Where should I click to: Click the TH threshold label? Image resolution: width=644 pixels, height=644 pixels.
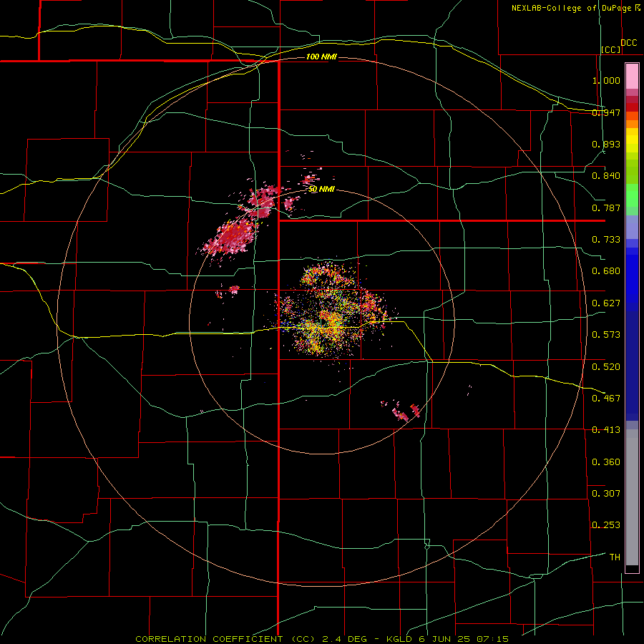click(x=615, y=557)
